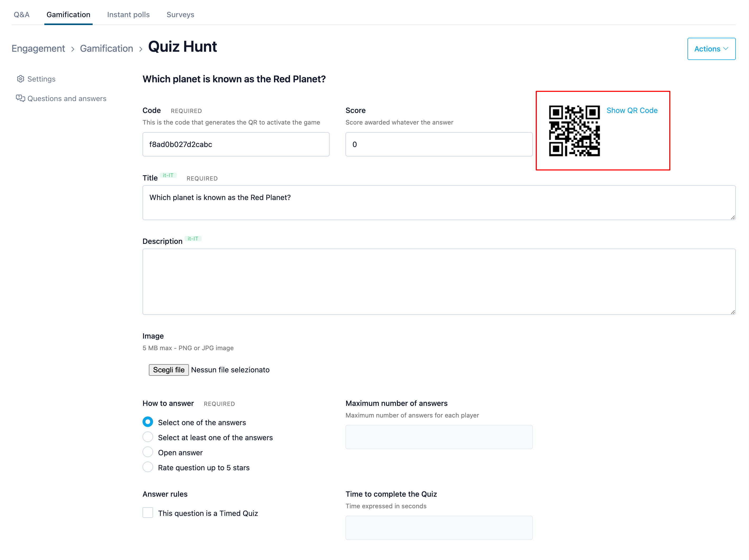Choose 'Select at least one of the answers'
Image resolution: width=749 pixels, height=560 pixels.
(x=148, y=437)
